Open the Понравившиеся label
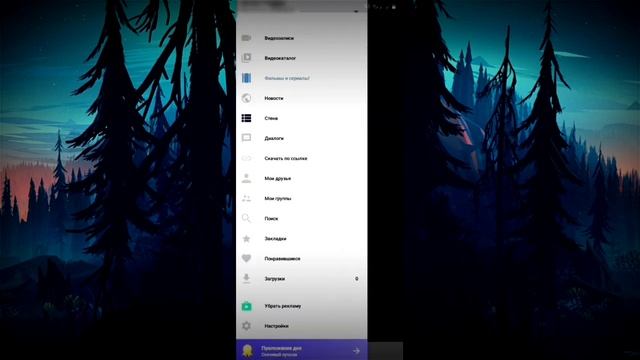640x360 pixels. 282,258
